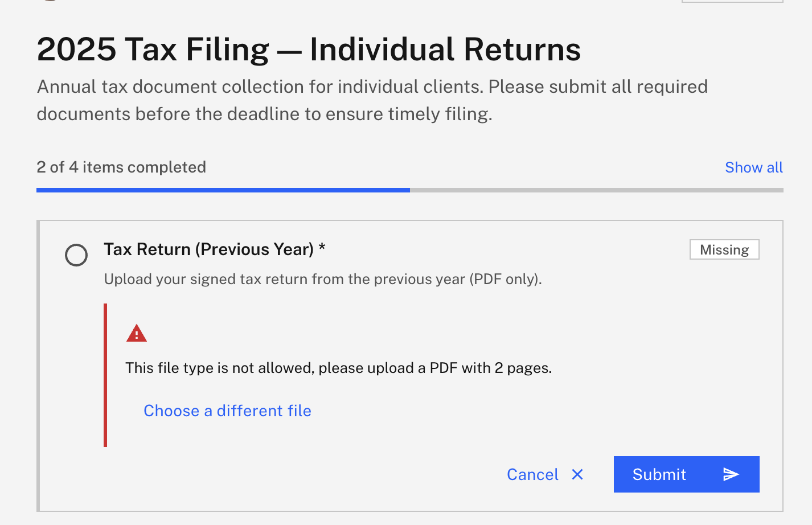Click the 2 of 4 items completed text
Image resolution: width=812 pixels, height=525 pixels.
tap(121, 167)
